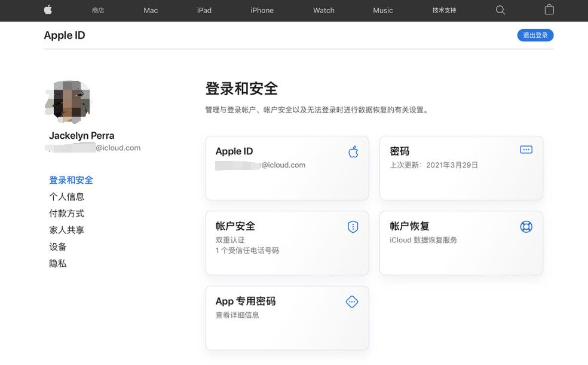This screenshot has height=365, width=588.
Task: Click the password dots icon on 密码 card
Action: (x=526, y=150)
